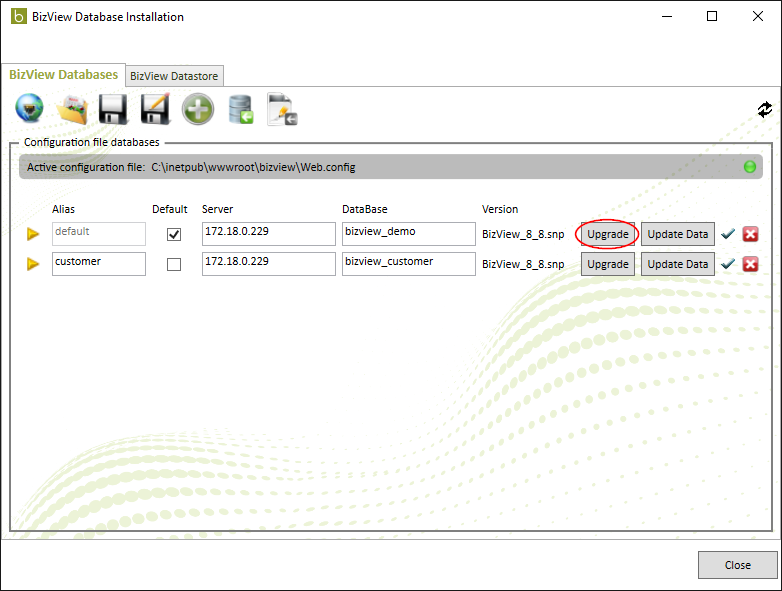Click save-as floppy with pencil icon
Screen dimensions: 782x591
tap(155, 109)
